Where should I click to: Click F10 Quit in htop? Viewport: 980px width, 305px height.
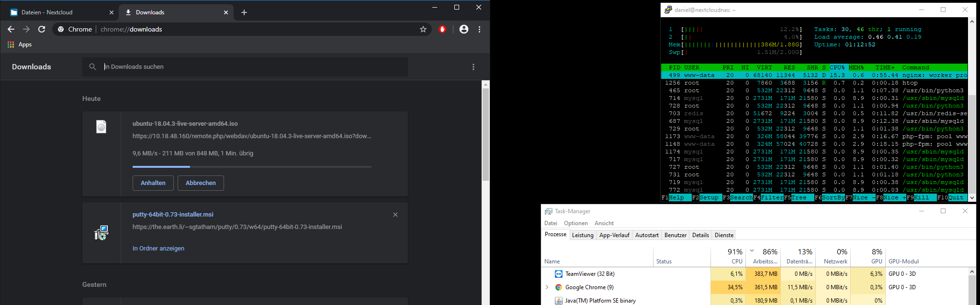click(x=952, y=198)
